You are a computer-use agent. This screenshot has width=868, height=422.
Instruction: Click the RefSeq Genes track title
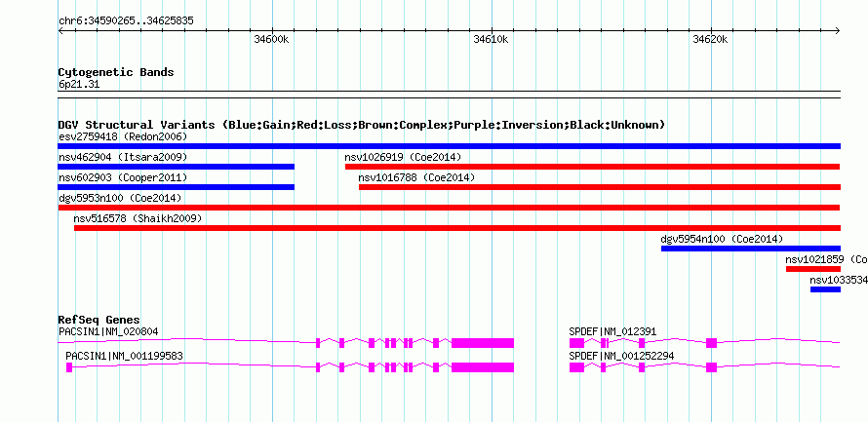(99, 320)
